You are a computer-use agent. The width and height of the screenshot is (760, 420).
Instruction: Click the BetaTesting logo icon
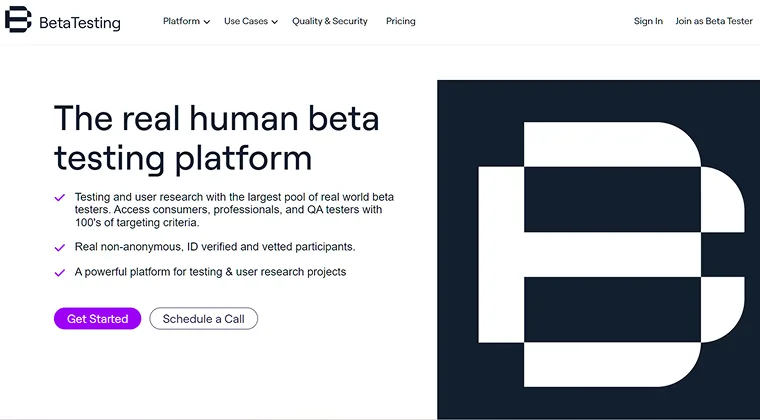[x=18, y=20]
